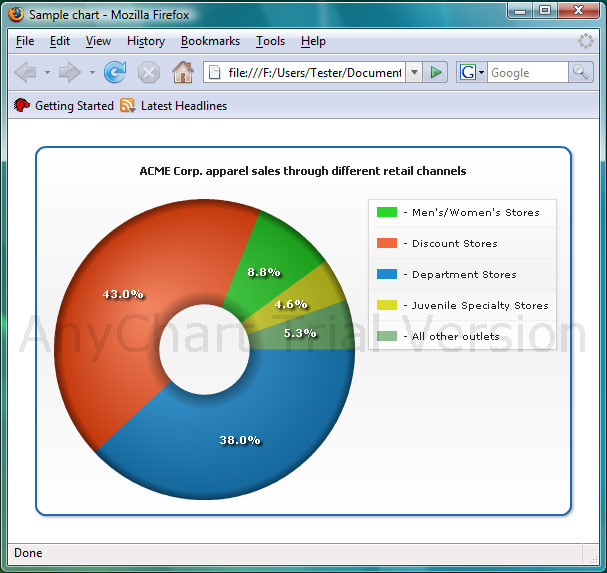This screenshot has width=607, height=573.
Task: Reload the page with the refresh icon
Action: pyautogui.click(x=115, y=72)
